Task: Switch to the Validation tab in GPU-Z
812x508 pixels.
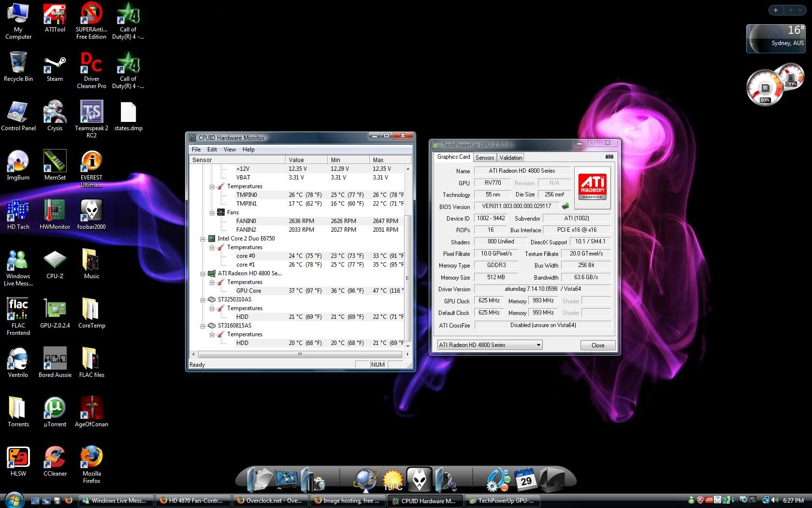Action: click(x=510, y=158)
